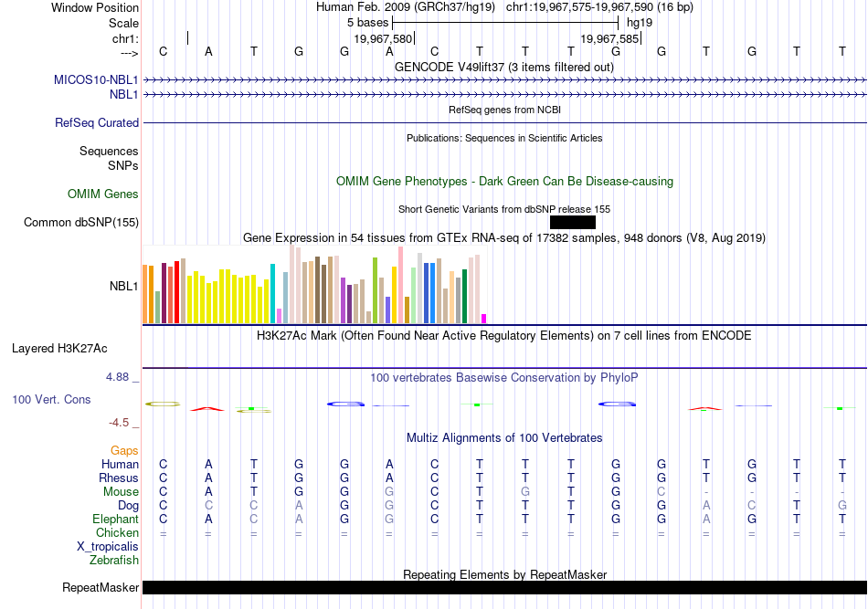Click the Elephant species row label

(x=115, y=519)
